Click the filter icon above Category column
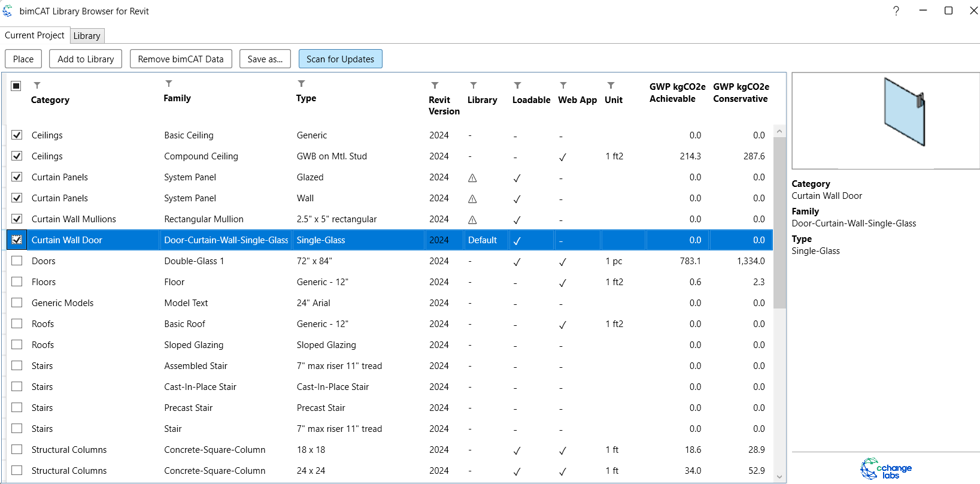The width and height of the screenshot is (980, 484). [37, 86]
